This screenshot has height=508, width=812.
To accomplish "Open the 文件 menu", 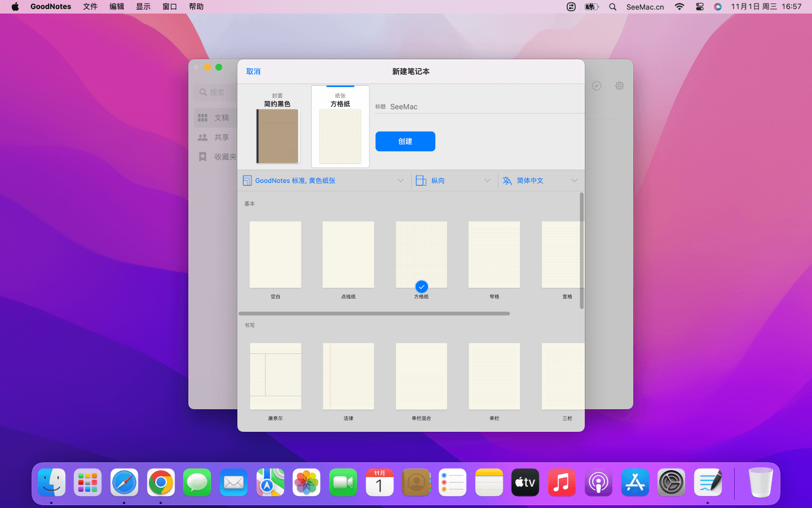I will [90, 7].
